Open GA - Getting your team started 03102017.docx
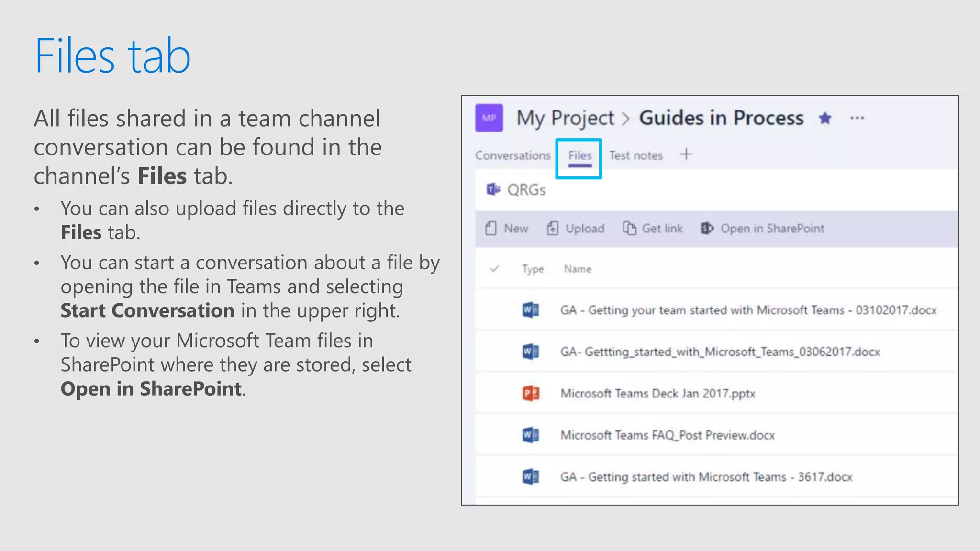Screen dimensions: 980x551 click(x=748, y=310)
